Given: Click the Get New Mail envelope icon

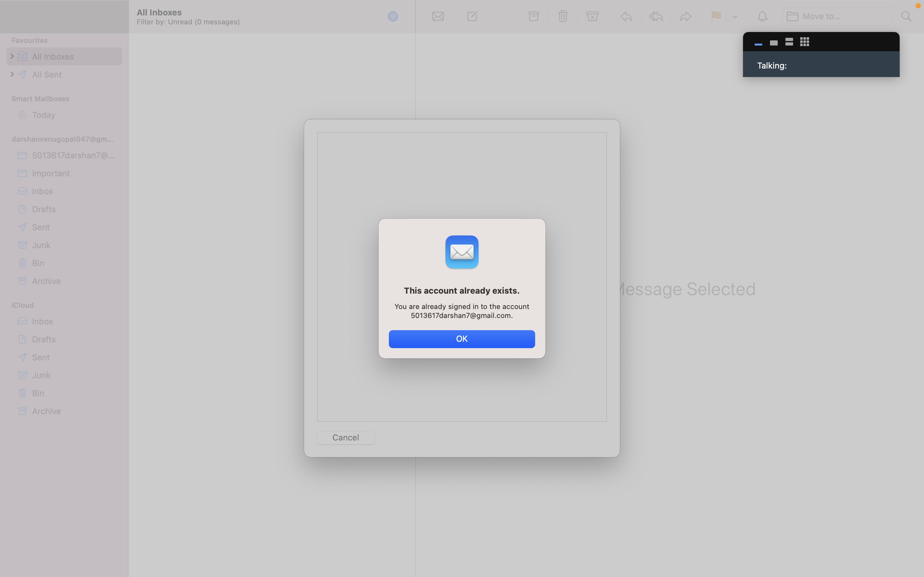Looking at the screenshot, I should [438, 16].
